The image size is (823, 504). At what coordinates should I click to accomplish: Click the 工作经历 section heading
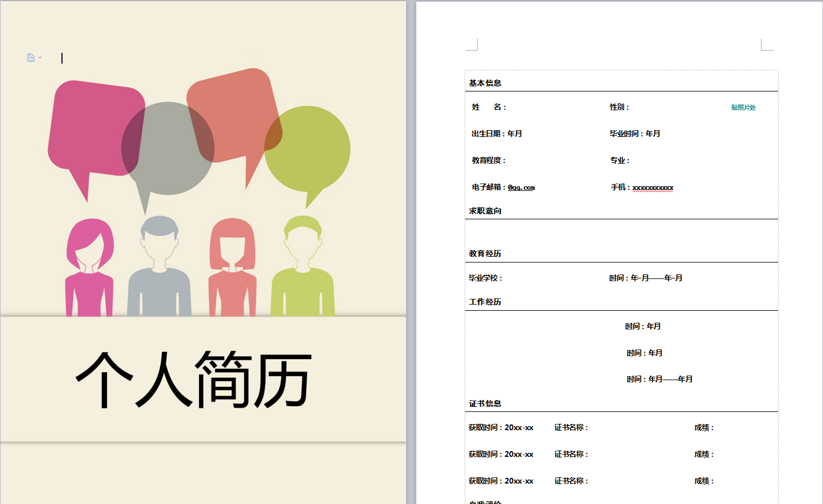[x=485, y=302]
